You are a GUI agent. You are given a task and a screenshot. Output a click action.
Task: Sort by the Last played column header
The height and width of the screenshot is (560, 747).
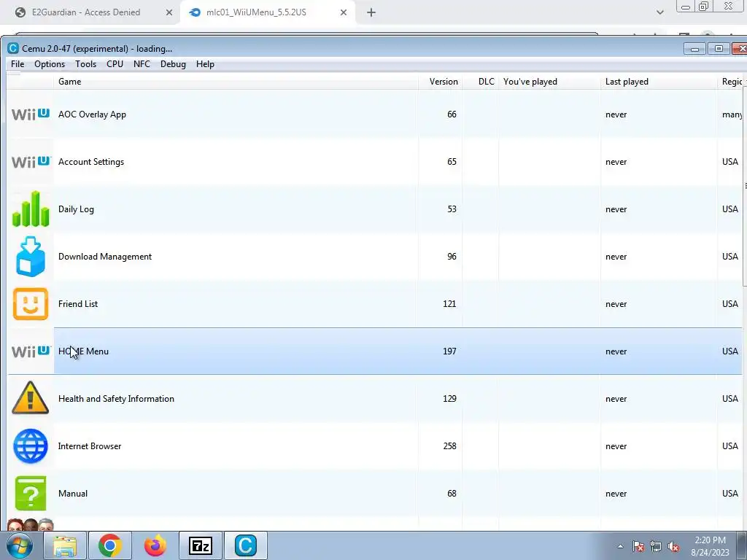pyautogui.click(x=659, y=82)
